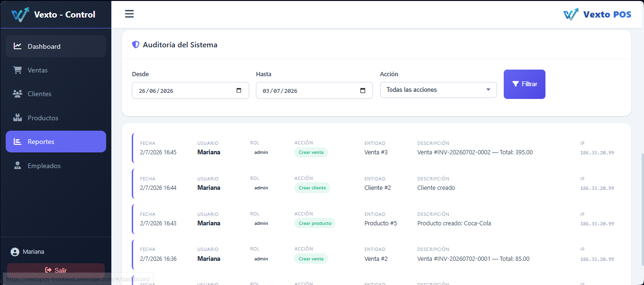Toggle the hamburger menu icon
Image resolution: width=644 pixels, height=285 pixels.
129,14
